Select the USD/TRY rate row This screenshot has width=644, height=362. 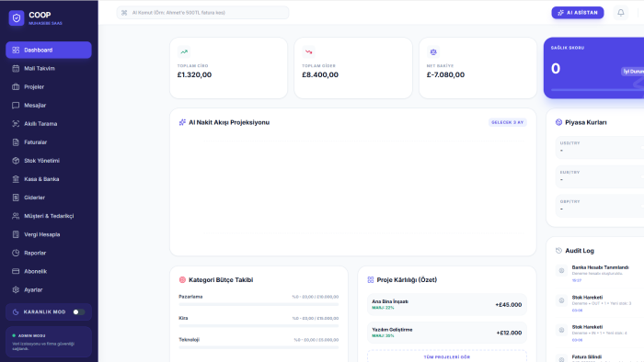(x=600, y=148)
